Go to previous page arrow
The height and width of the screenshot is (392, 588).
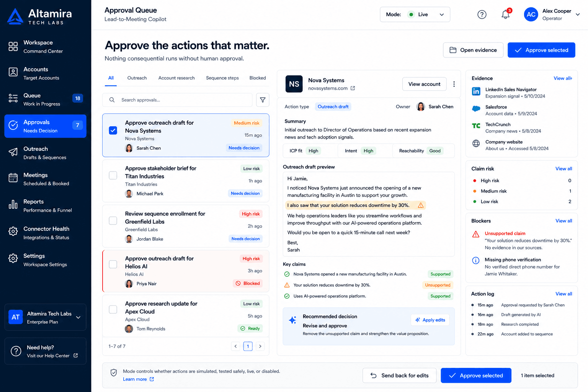click(236, 346)
